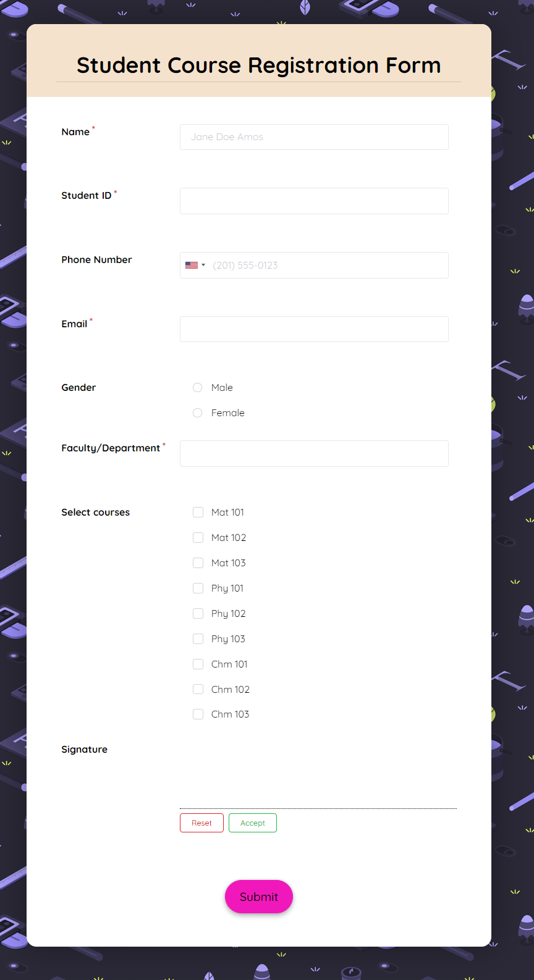Check the Mat 101 course box

(x=198, y=513)
